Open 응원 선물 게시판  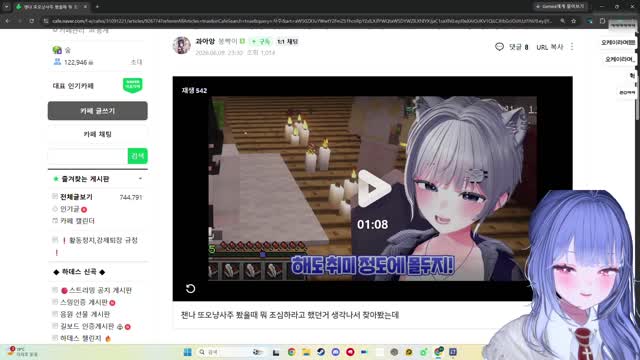coord(85,314)
